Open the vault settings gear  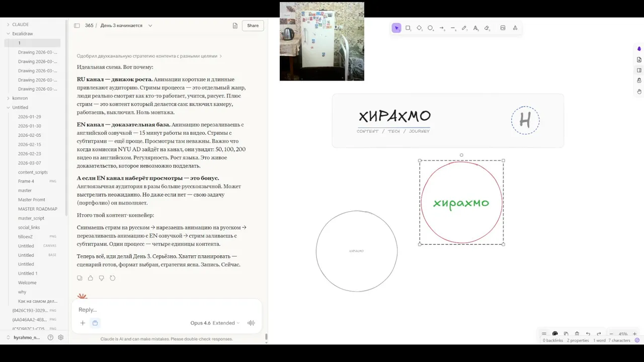61,337
